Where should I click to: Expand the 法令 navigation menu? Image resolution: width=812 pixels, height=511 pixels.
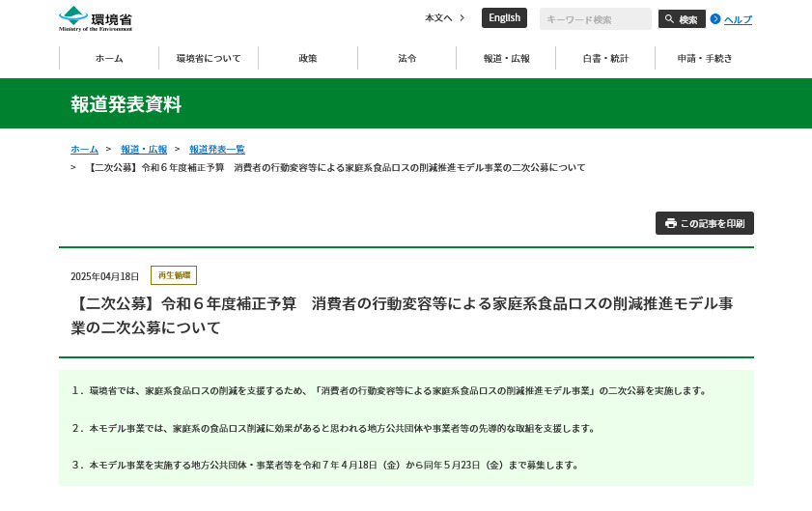pyautogui.click(x=407, y=58)
